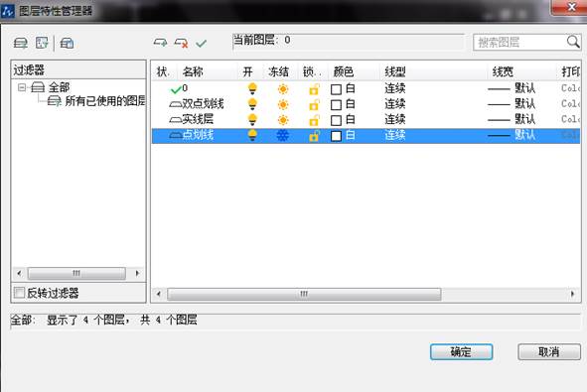Select 所有已使用的图层 filter
Image resolution: width=587 pixels, height=392 pixels.
pyautogui.click(x=105, y=100)
